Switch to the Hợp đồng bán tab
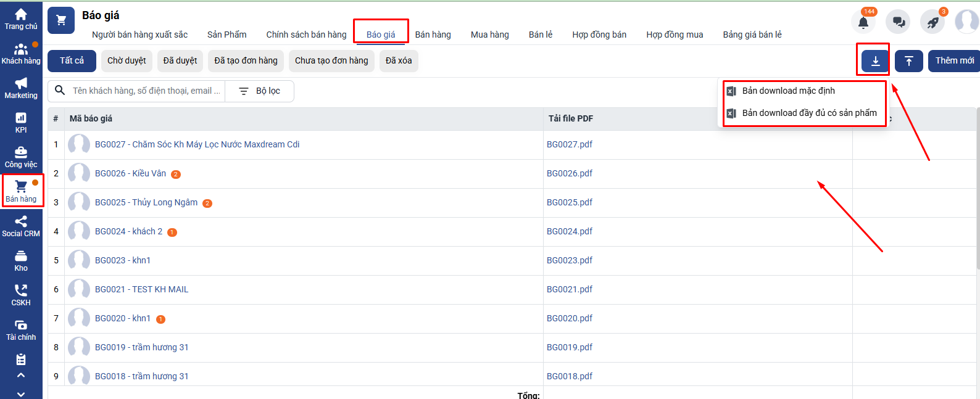 599,35
